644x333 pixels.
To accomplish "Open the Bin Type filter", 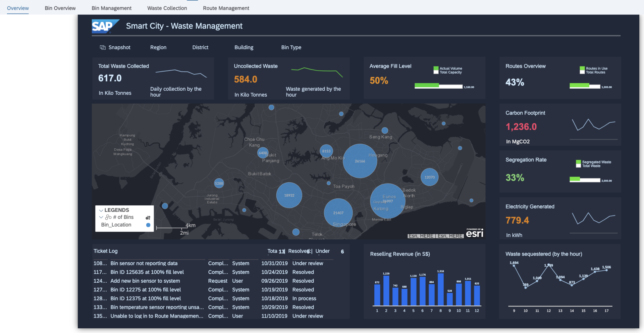I will point(291,48).
